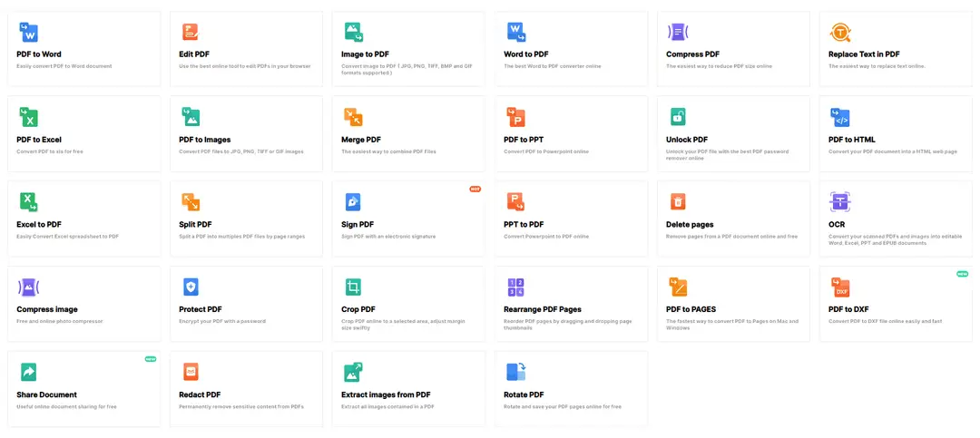The width and height of the screenshot is (980, 438).
Task: Select the PDF to Excel title
Action: pos(39,140)
